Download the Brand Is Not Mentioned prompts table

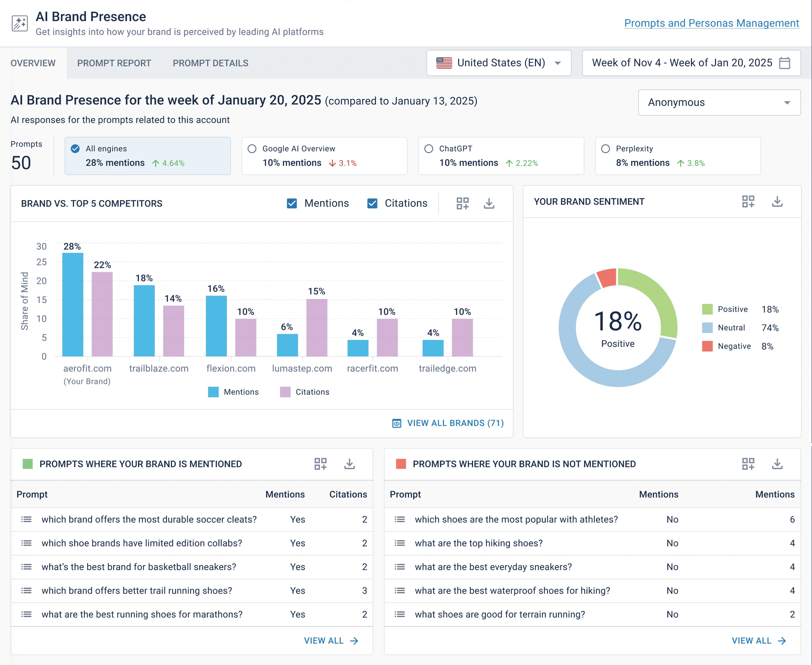click(777, 464)
